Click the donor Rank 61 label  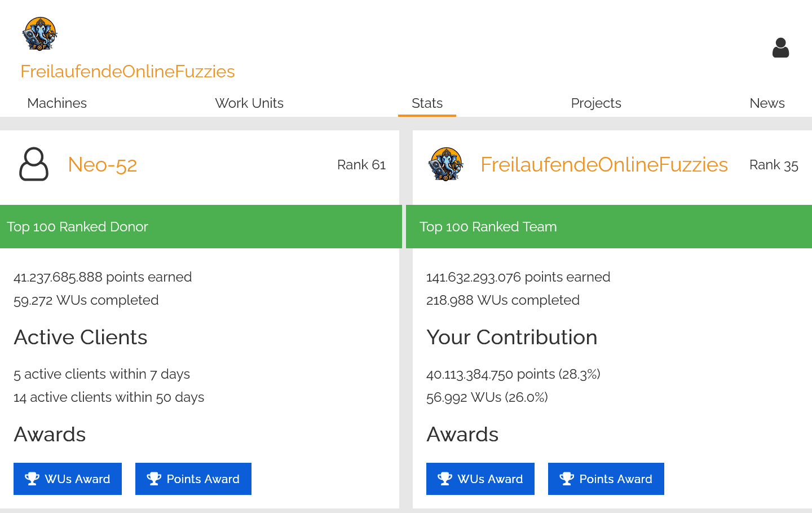[361, 165]
